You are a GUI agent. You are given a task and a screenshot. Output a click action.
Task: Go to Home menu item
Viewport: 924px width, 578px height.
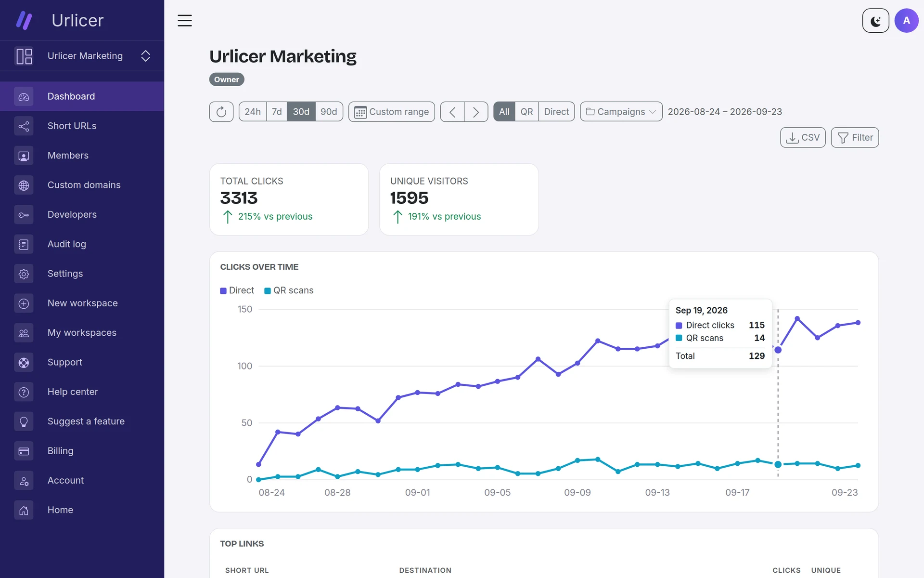pos(82,510)
